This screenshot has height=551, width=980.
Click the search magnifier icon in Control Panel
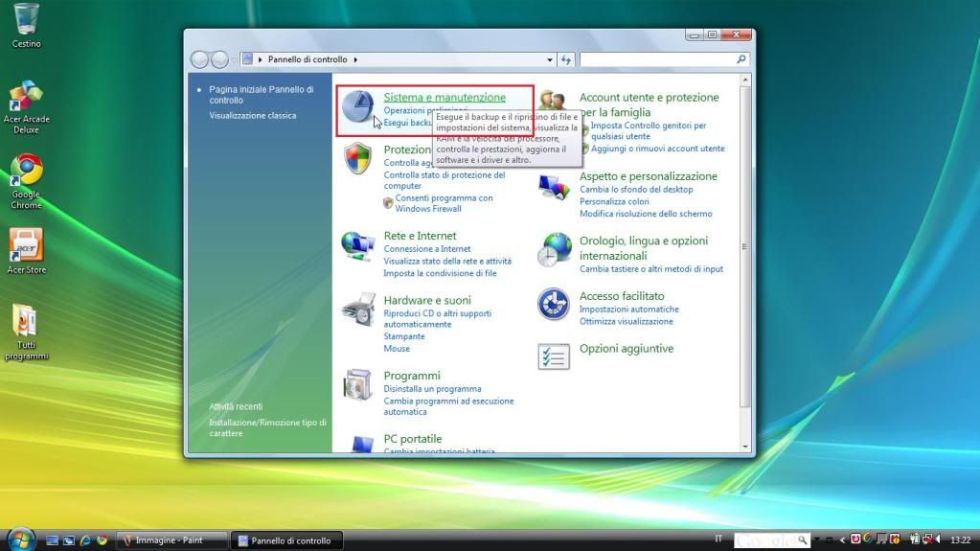(741, 58)
